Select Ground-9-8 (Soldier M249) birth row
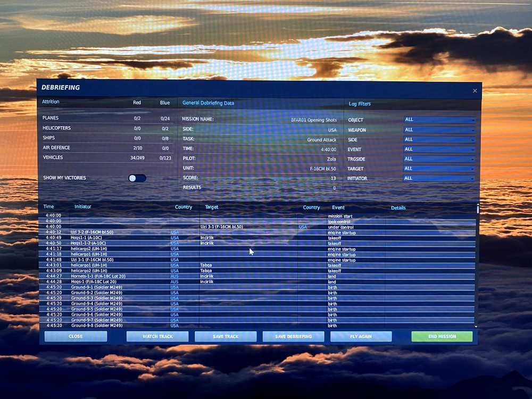 [258, 326]
